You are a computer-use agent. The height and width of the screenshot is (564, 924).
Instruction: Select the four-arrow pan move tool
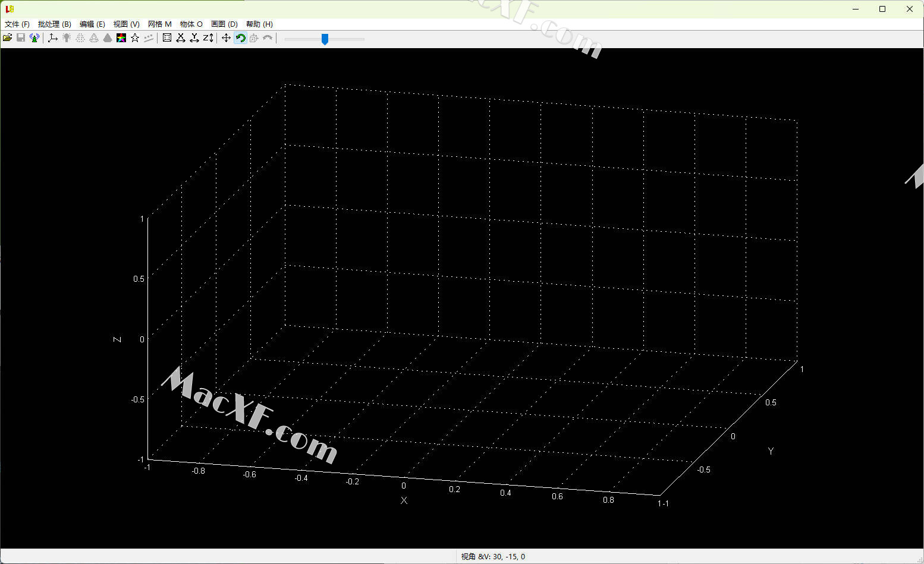(227, 38)
